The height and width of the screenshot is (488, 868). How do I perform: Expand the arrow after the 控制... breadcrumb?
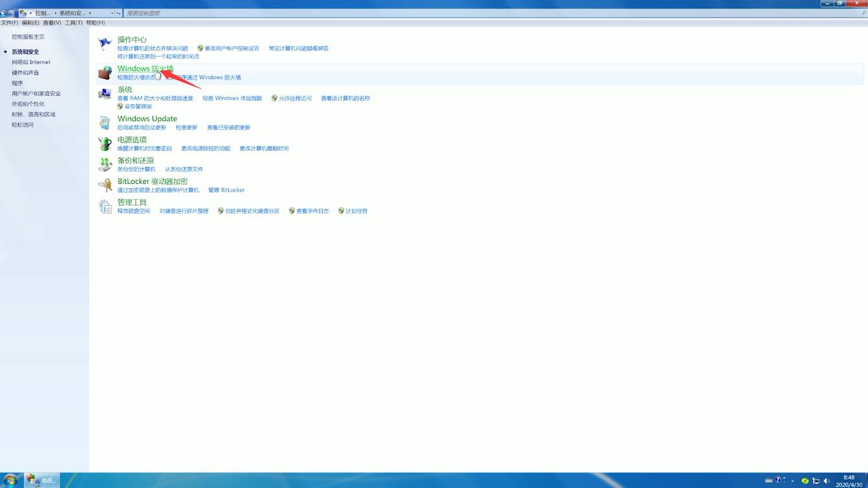click(56, 13)
